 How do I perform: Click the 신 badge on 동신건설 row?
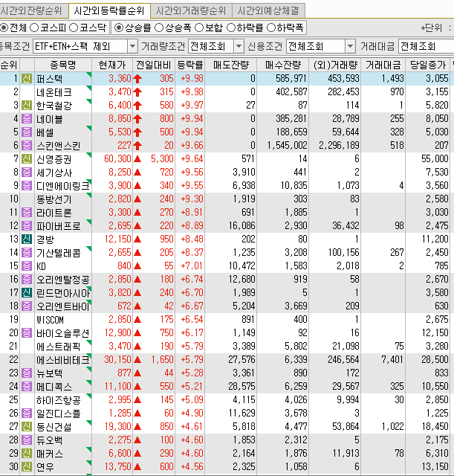tap(27, 426)
